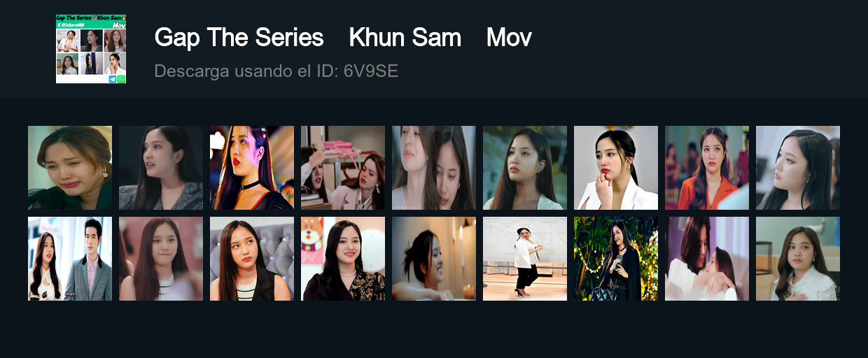
Task: Open sticker of woman with finger on lip
Action: coord(616,168)
